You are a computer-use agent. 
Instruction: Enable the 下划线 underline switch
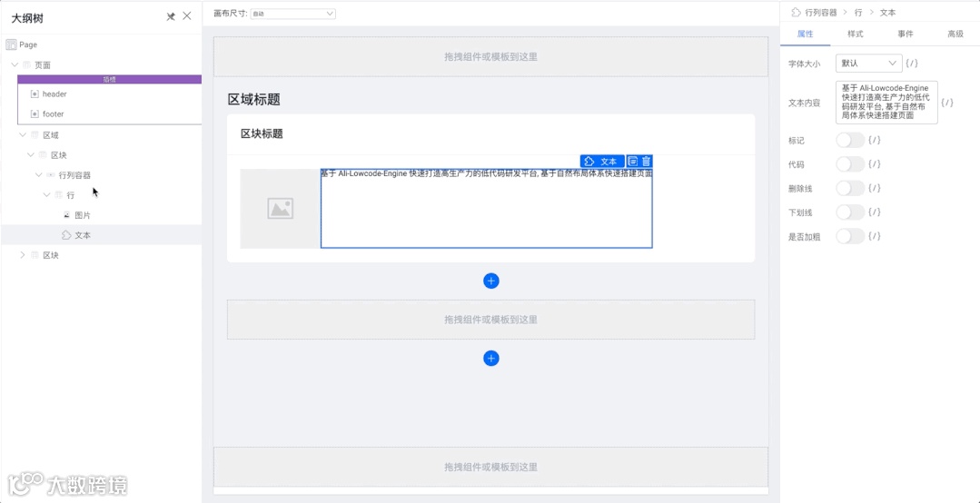(x=850, y=212)
